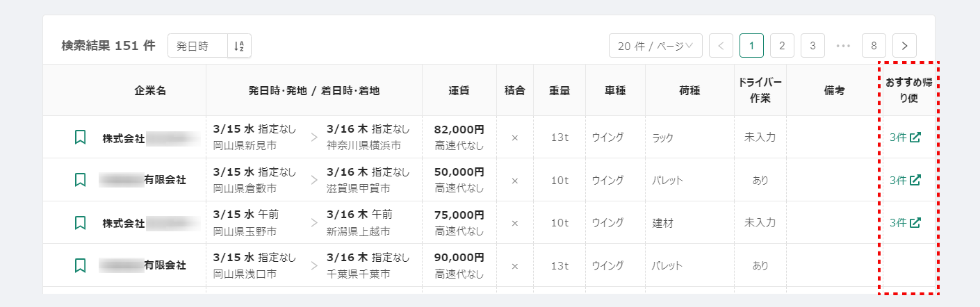Screen dimensions: 980x307
Task: Click previous page arrow
Action: coord(721,46)
